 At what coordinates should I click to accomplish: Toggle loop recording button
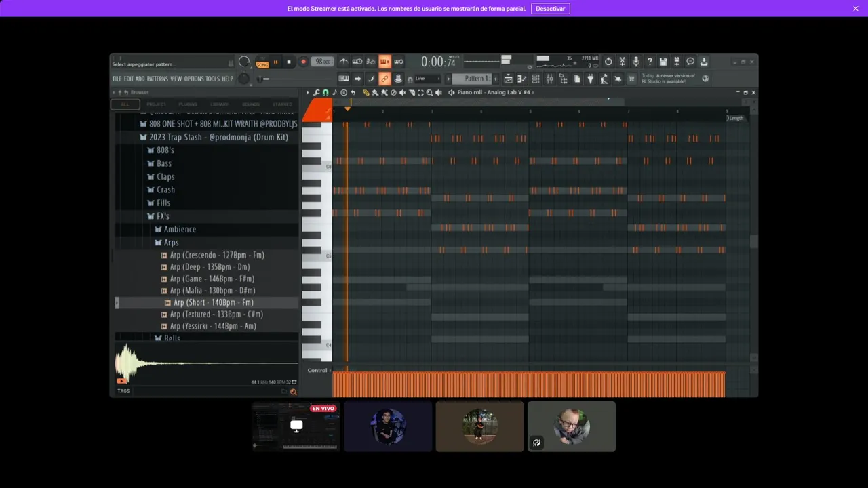pos(399,62)
